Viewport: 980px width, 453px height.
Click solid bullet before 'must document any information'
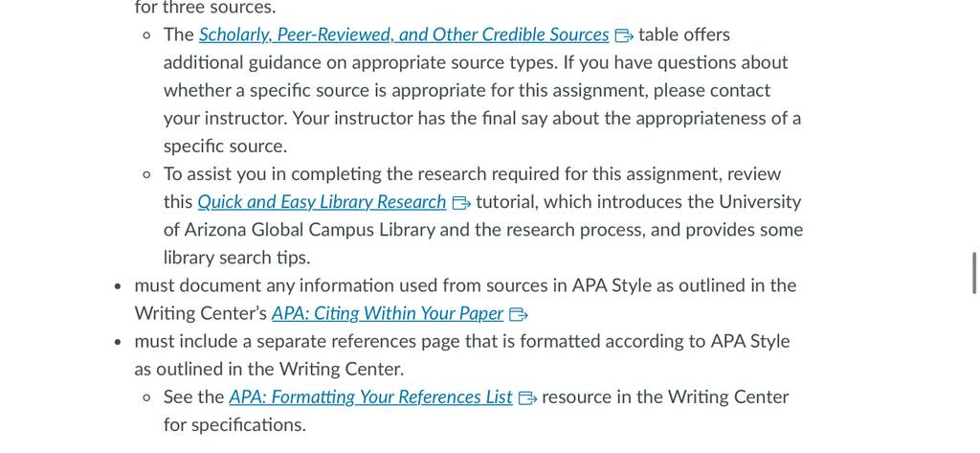(x=118, y=286)
